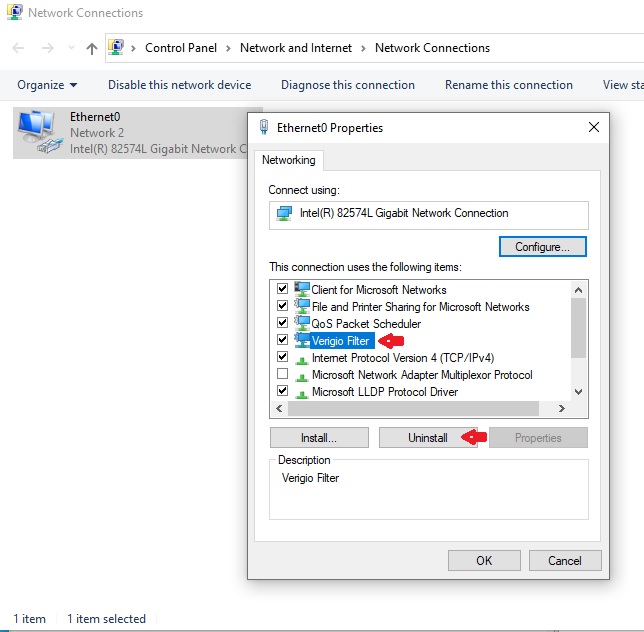Click the items list vertical scrollbar thumb
Image resolution: width=644 pixels, height=632 pixels.
(x=578, y=326)
